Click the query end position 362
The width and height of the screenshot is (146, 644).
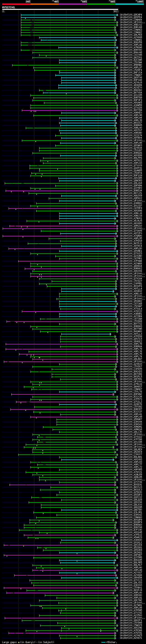tap(115, 11)
